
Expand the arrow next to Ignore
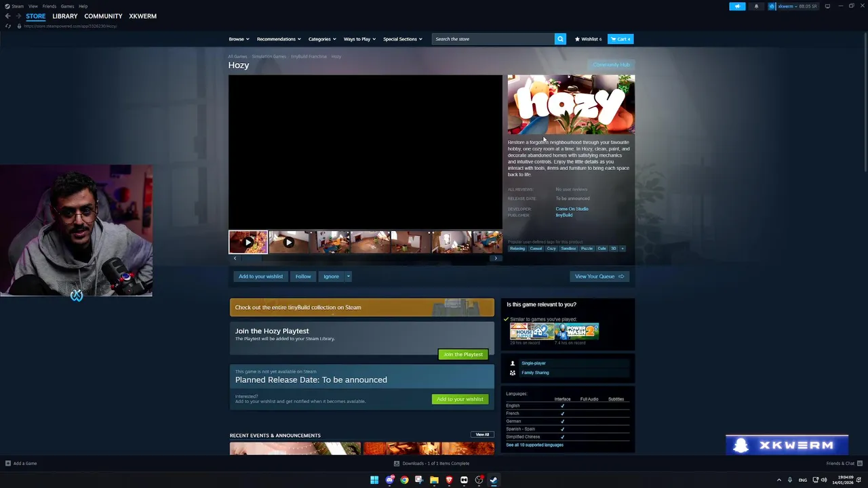tap(349, 277)
